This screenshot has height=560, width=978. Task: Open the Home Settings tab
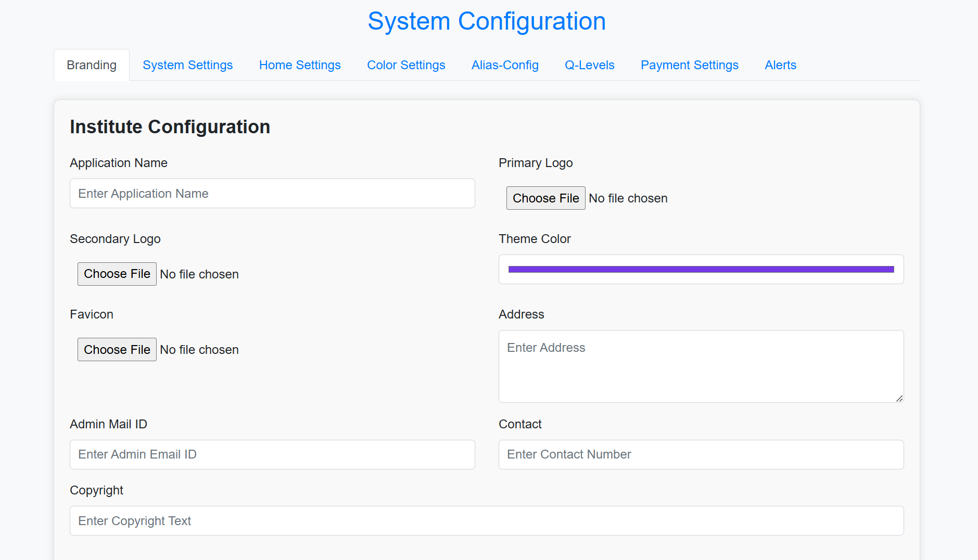tap(300, 65)
